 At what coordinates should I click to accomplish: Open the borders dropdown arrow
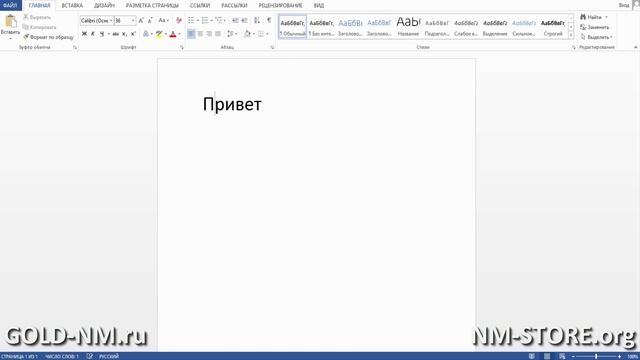pyautogui.click(x=267, y=34)
